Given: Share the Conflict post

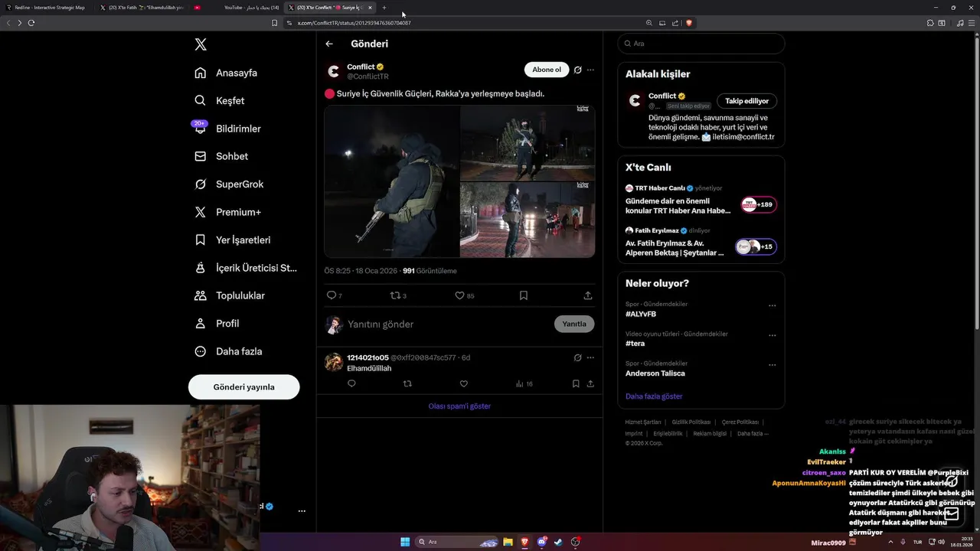Looking at the screenshot, I should [588, 295].
